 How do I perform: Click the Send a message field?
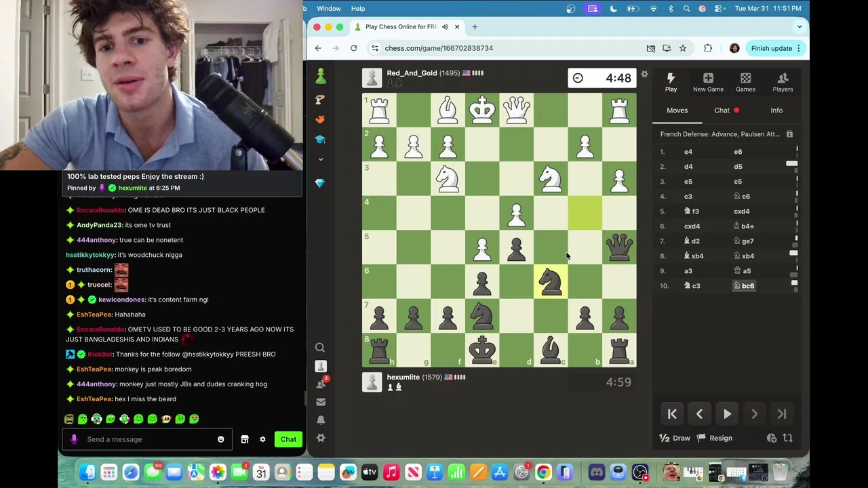pos(148,439)
